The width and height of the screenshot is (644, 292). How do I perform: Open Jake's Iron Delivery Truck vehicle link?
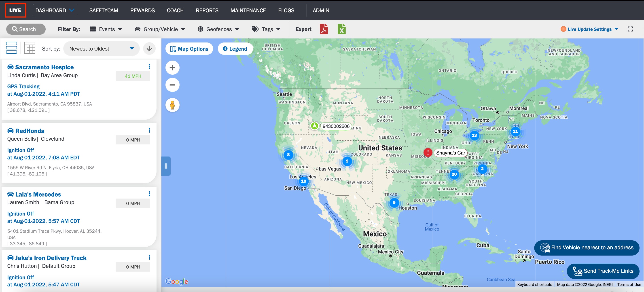(51, 258)
